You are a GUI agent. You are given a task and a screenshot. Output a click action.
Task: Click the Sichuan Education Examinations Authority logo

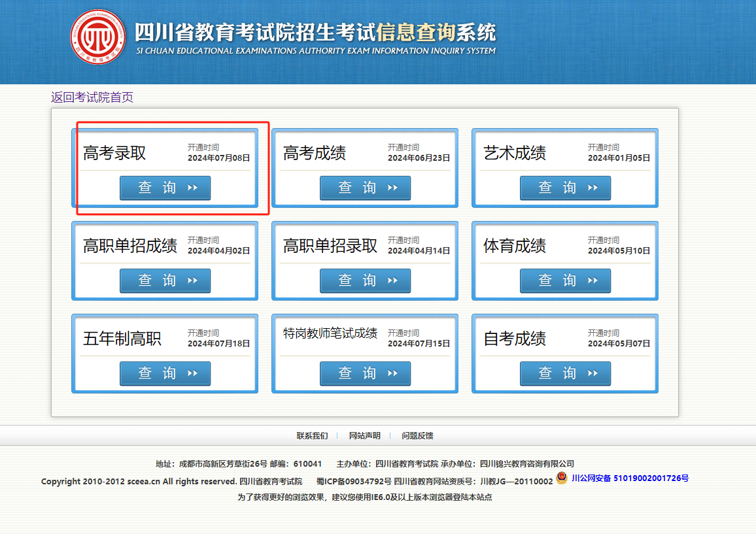pyautogui.click(x=98, y=37)
